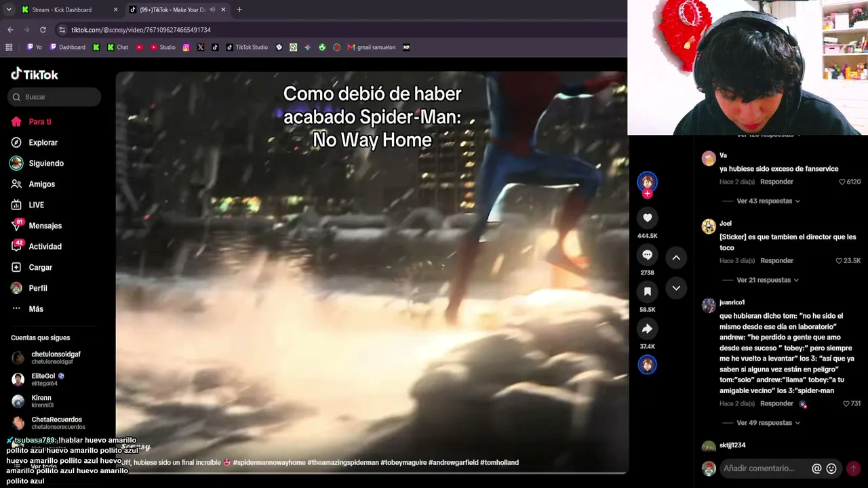The image size is (868, 488).
Task: Close the TikTok browser tab
Action: coord(223,9)
